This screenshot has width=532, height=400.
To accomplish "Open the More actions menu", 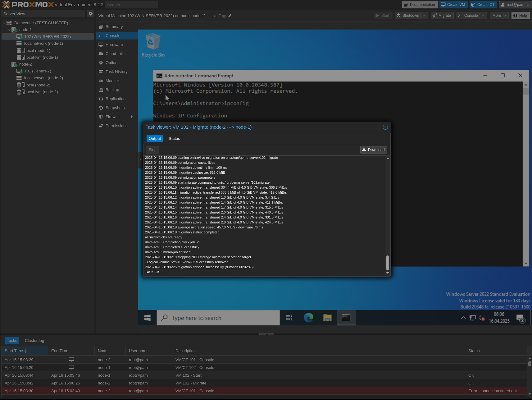I will (x=499, y=15).
